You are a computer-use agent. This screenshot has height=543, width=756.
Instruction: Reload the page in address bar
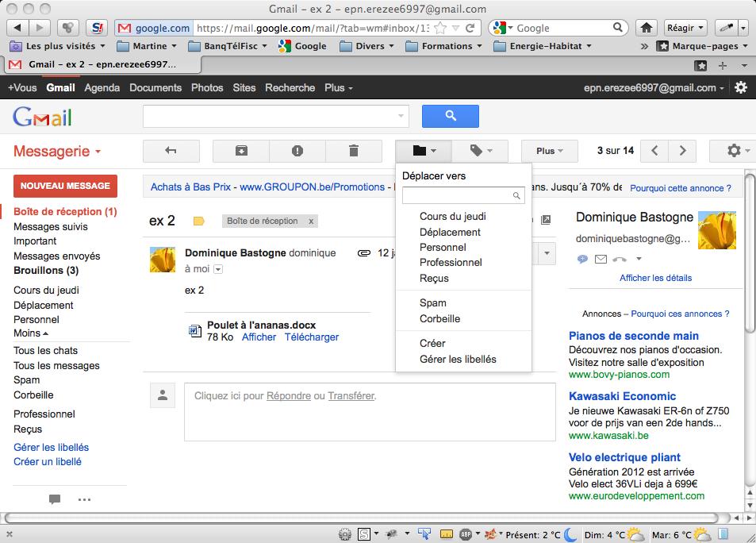click(x=470, y=28)
